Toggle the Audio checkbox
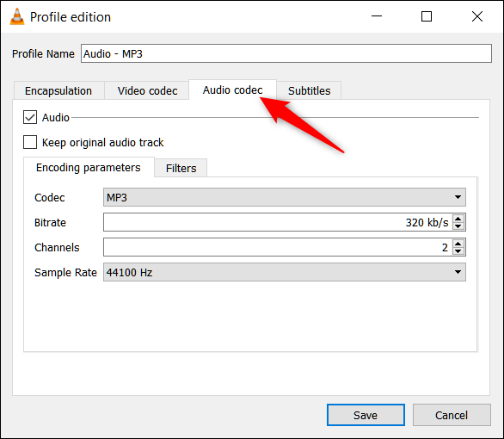The width and height of the screenshot is (504, 439). pos(30,117)
